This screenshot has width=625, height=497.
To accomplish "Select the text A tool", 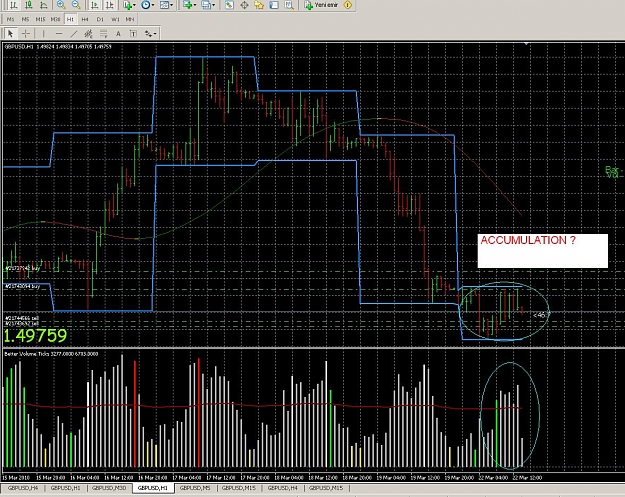I will pyautogui.click(x=118, y=33).
